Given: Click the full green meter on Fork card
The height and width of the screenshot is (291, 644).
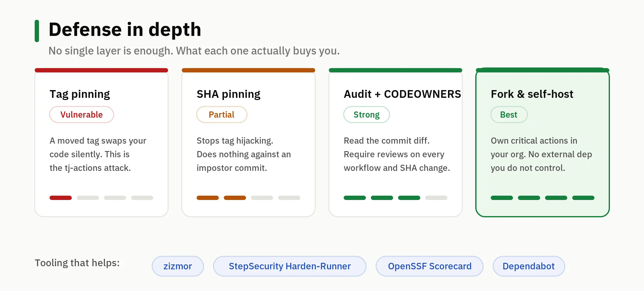Looking at the screenshot, I should (542, 198).
